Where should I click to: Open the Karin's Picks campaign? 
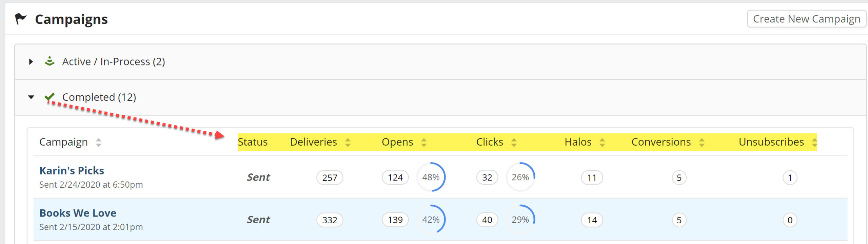pyautogui.click(x=72, y=170)
